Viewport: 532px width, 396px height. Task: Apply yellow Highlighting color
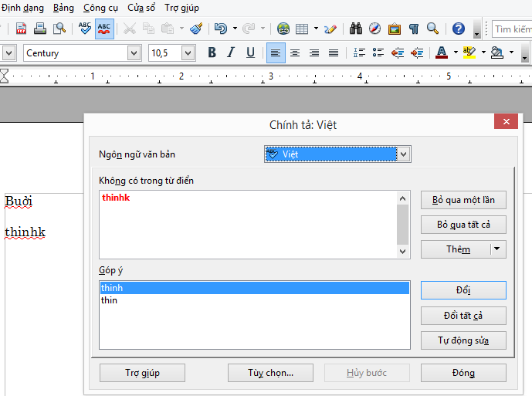[469, 53]
